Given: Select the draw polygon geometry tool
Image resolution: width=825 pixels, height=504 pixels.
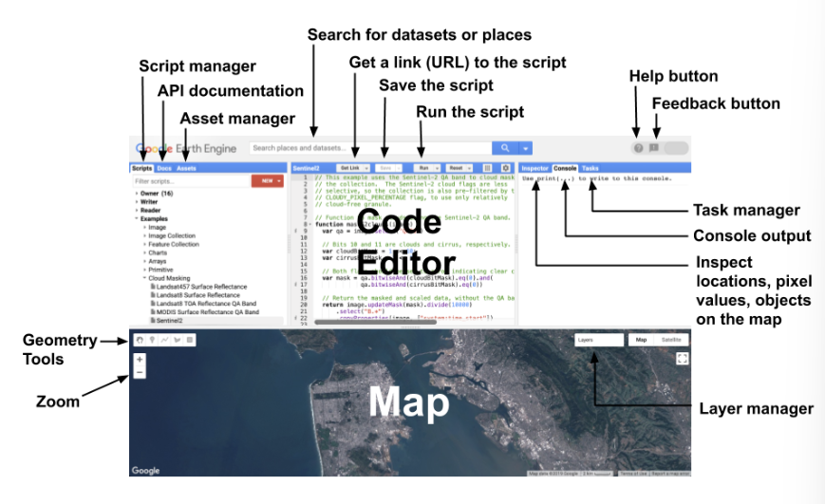Looking at the screenshot, I should point(178,340).
